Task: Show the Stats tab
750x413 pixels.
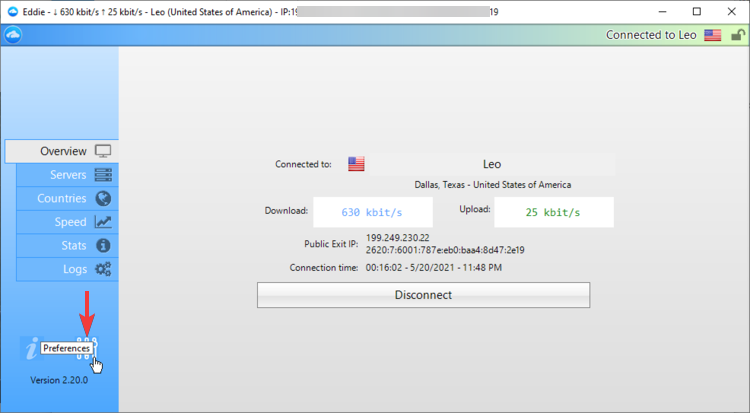Action: pyautogui.click(x=68, y=245)
